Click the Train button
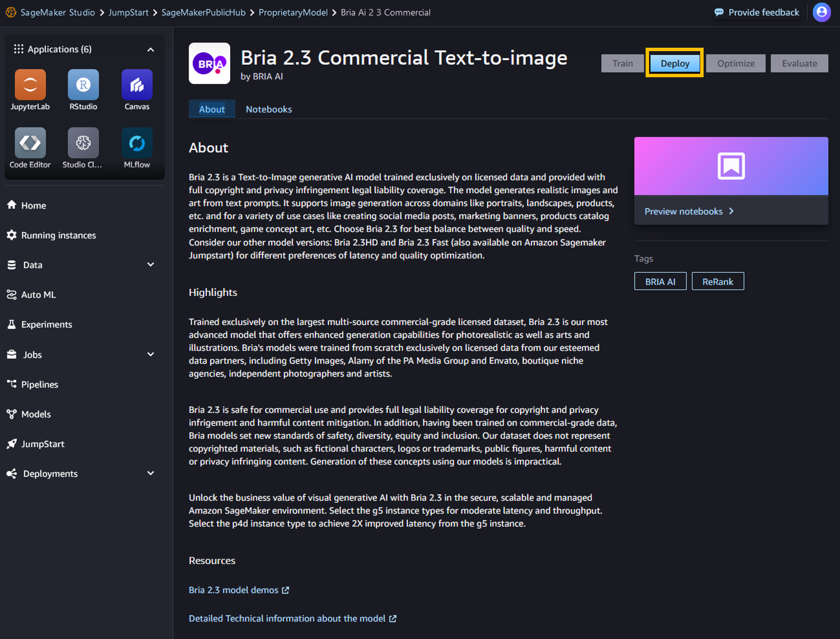 622,63
